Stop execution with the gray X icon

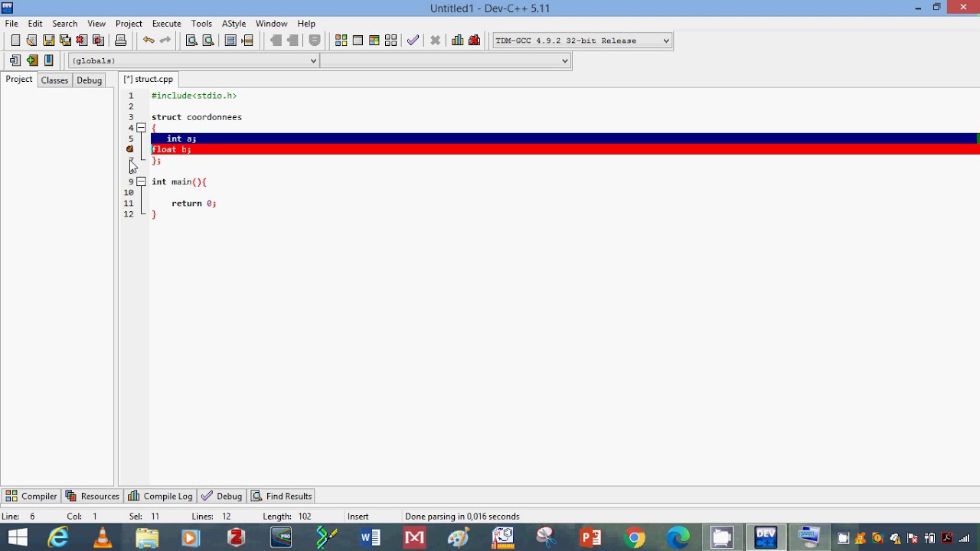tap(436, 41)
